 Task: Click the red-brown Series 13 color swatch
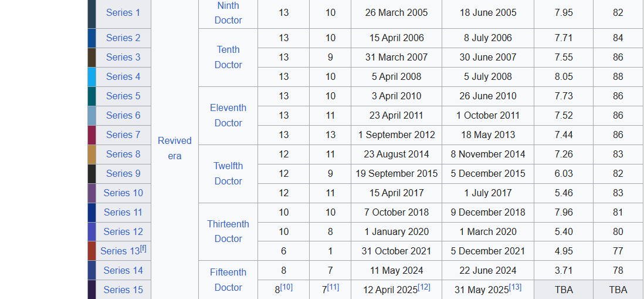(x=91, y=251)
